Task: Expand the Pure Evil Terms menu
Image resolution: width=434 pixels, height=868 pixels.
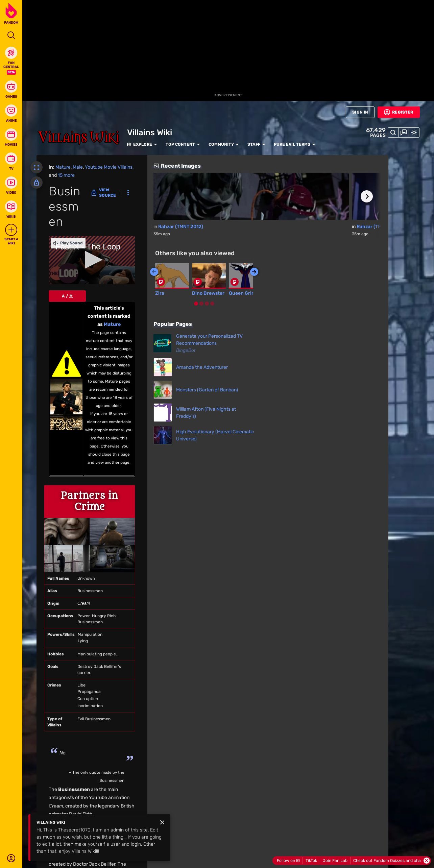Action: [294, 144]
